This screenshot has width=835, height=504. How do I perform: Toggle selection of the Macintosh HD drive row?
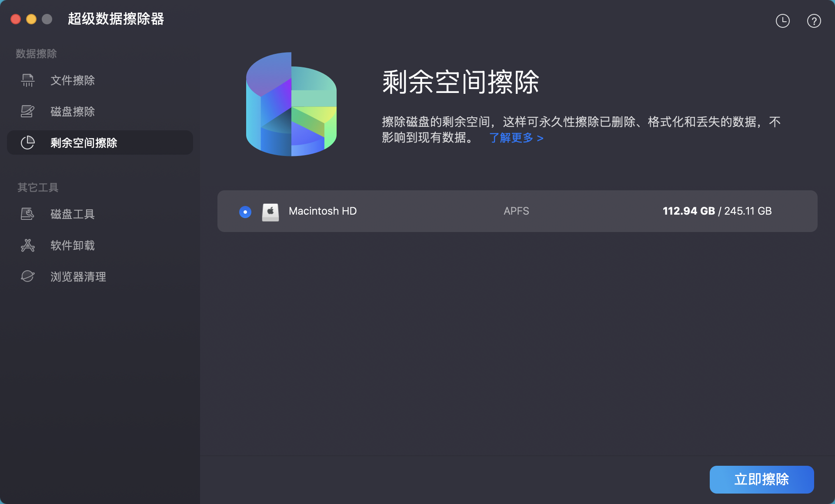(x=435, y=211)
